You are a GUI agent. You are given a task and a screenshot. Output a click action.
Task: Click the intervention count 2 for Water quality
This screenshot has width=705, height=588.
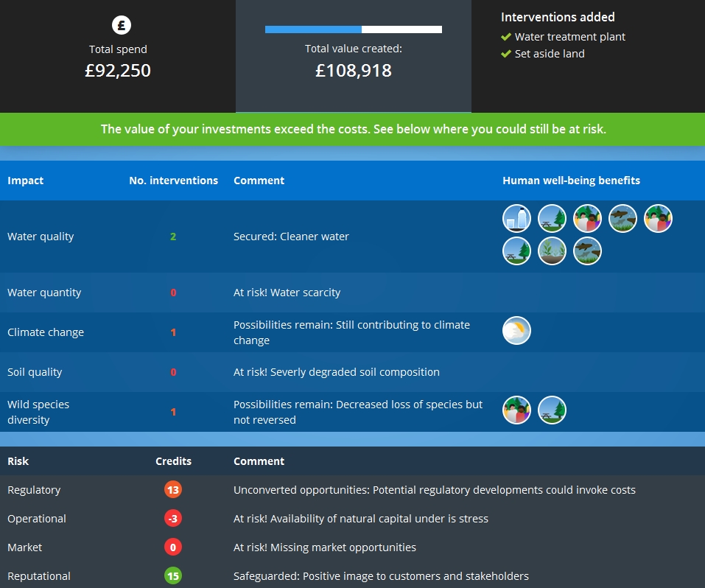point(173,237)
